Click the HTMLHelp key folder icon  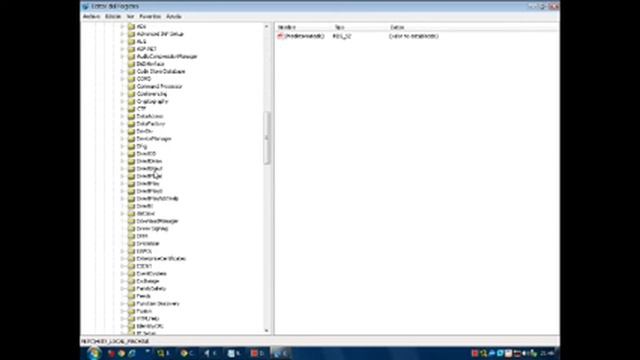131,318
